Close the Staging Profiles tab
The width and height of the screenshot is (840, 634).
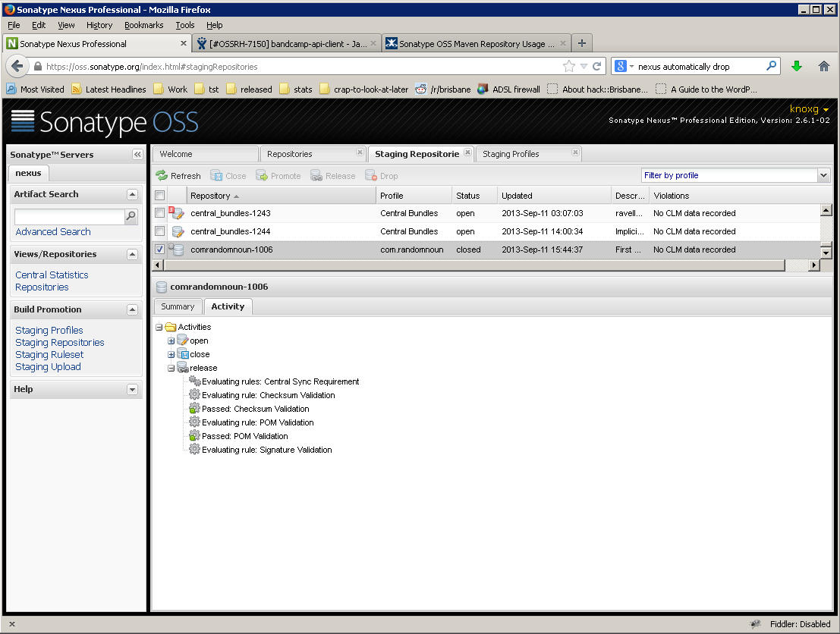575,152
